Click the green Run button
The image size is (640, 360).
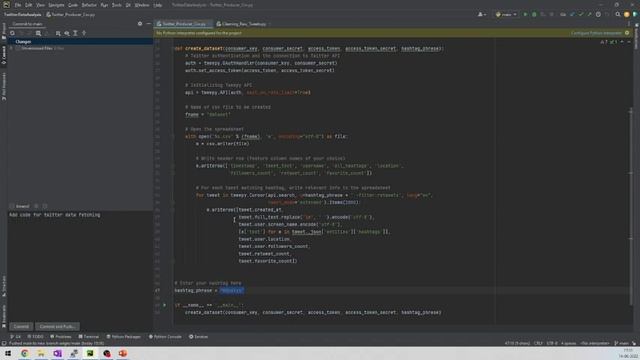tap(525, 15)
